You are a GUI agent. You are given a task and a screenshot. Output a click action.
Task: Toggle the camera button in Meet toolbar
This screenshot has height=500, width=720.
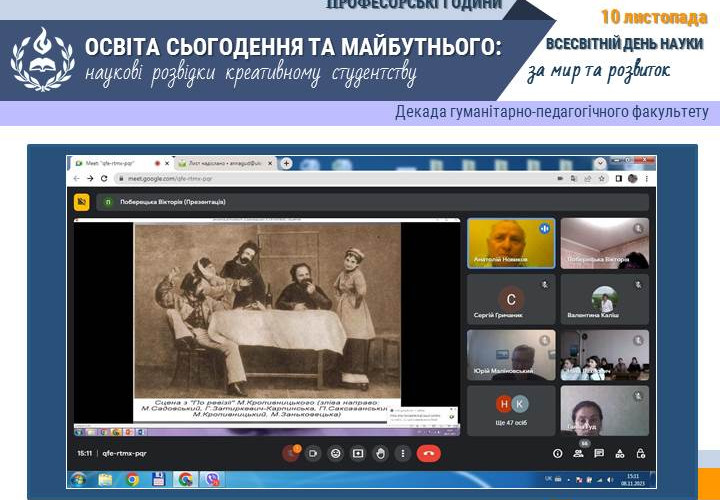coord(313,454)
